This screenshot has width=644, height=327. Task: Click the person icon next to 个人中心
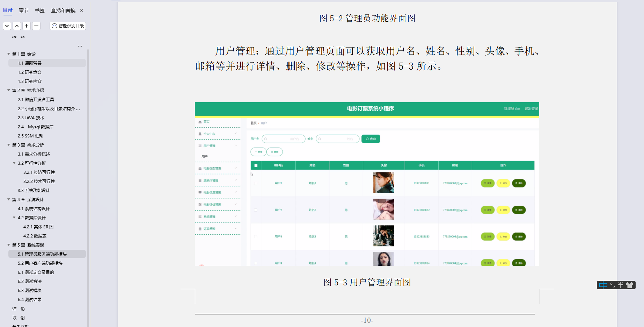click(x=200, y=133)
